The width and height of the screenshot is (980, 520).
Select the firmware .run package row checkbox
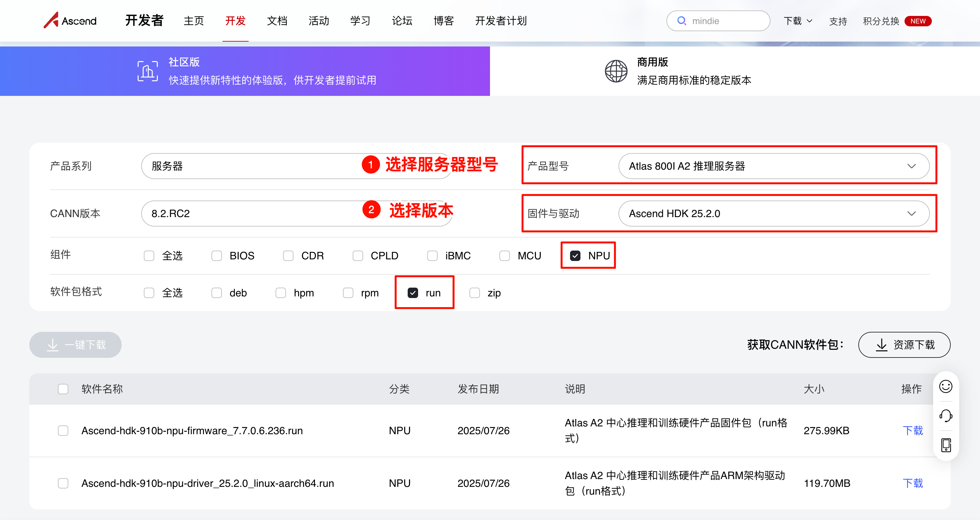click(x=63, y=431)
